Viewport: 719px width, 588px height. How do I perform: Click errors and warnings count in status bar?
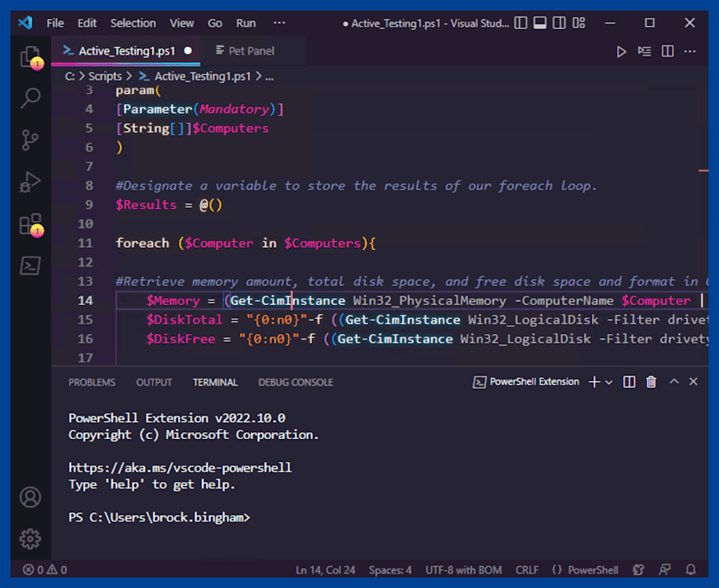[x=45, y=570]
